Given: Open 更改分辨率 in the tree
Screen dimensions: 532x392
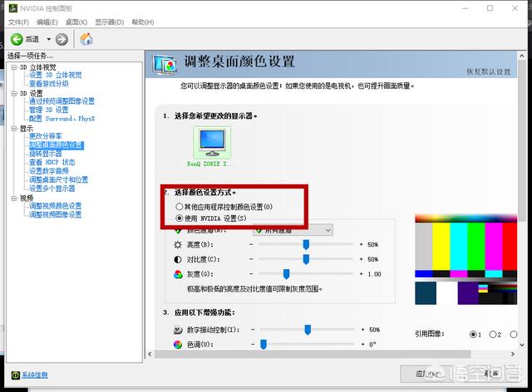Looking at the screenshot, I should [46, 136].
